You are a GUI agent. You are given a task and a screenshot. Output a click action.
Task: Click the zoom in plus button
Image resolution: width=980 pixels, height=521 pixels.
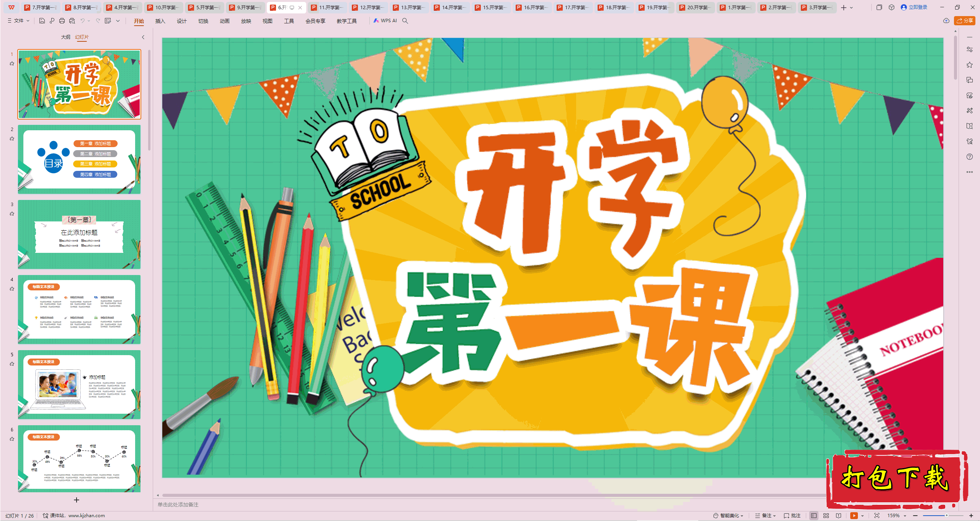click(971, 516)
